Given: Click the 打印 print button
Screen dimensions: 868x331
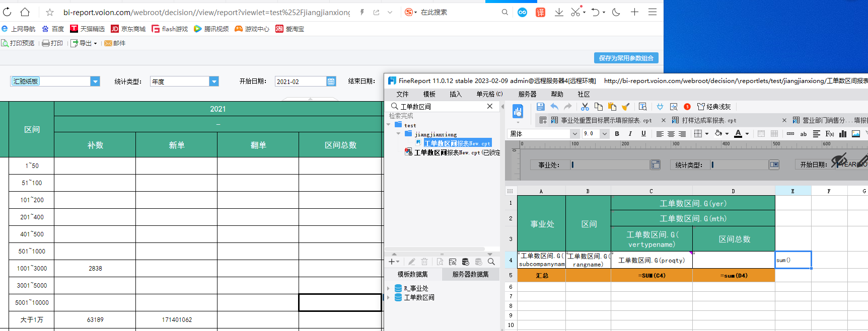Looking at the screenshot, I should click(52, 43).
